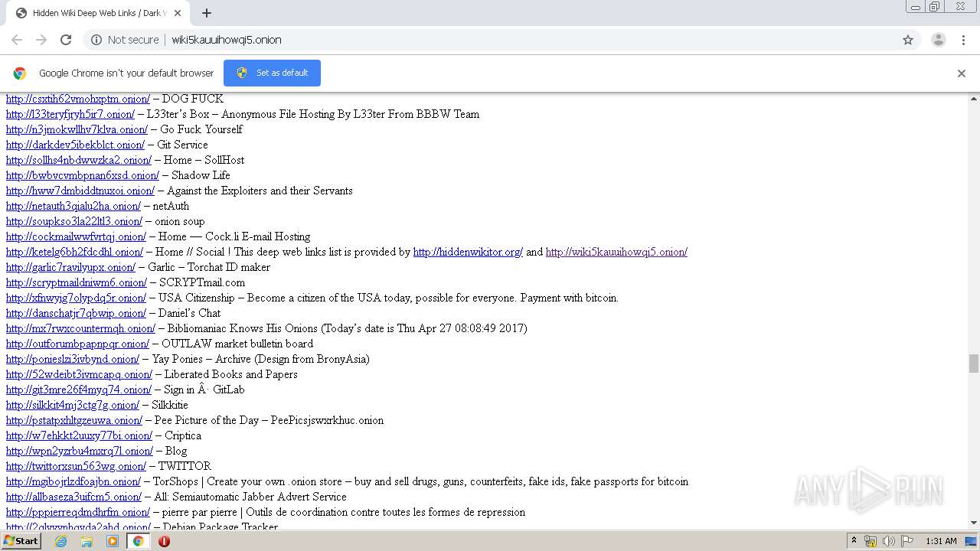Image resolution: width=980 pixels, height=551 pixels.
Task: Open site info via Not secure icon
Action: click(x=96, y=40)
